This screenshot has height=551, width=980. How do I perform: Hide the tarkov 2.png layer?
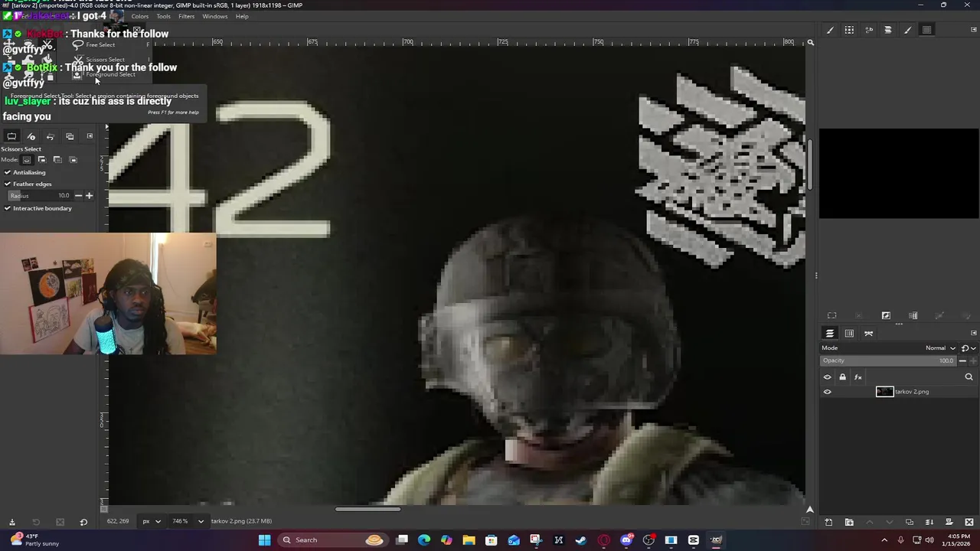827,392
